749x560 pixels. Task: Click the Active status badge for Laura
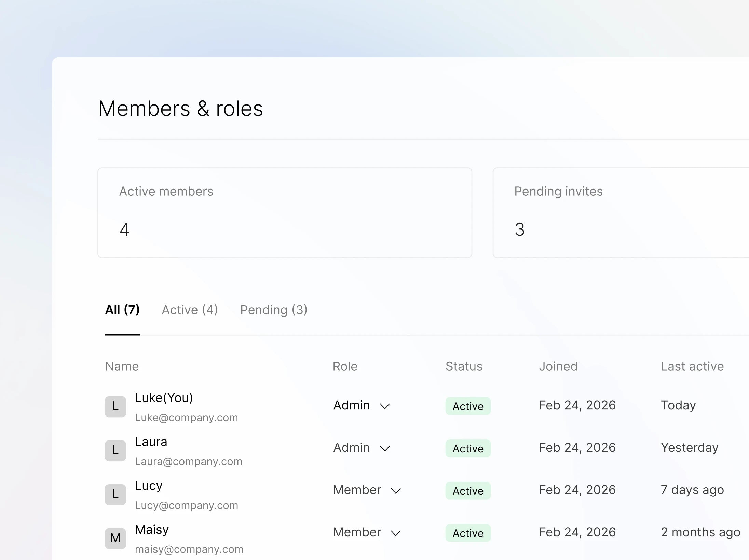pos(468,448)
